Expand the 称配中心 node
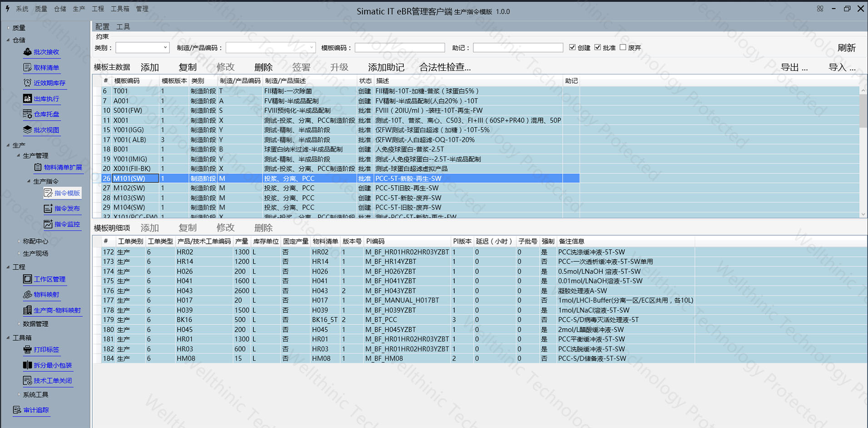Image resolution: width=868 pixels, height=428 pixels. 19,241
